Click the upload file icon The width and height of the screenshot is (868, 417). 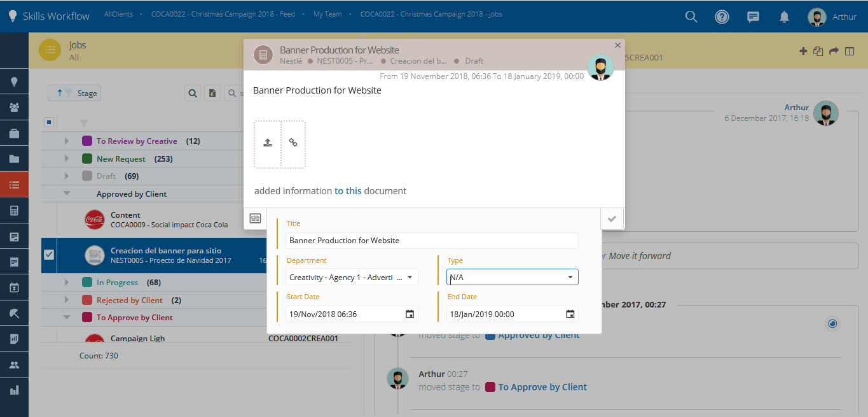click(x=268, y=143)
